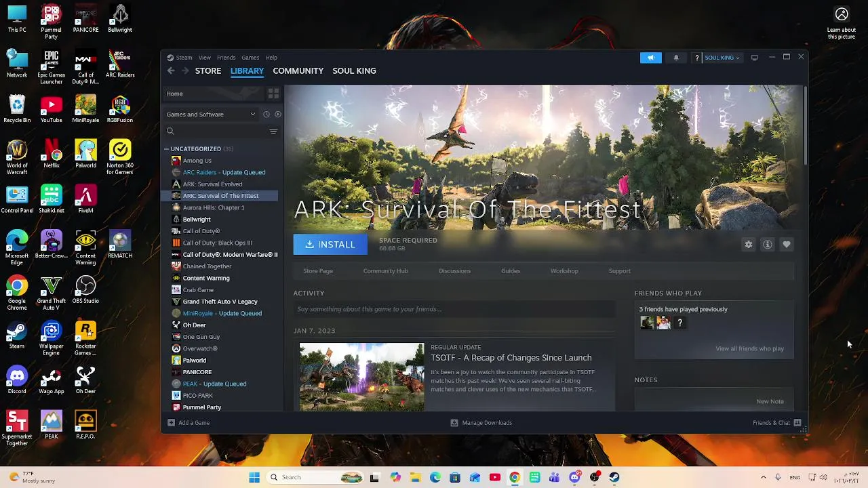Viewport: 868px width, 488px height.
Task: Open Discord desktop shortcut
Action: pyautogui.click(x=17, y=380)
